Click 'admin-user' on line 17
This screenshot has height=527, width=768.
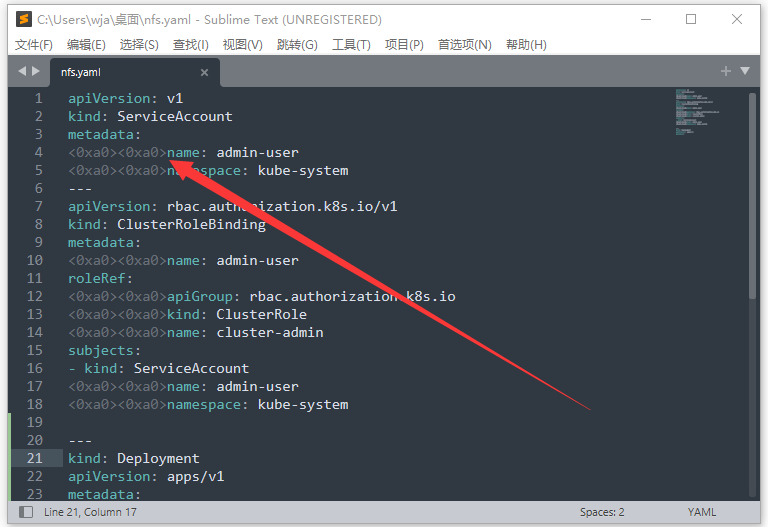coord(258,386)
